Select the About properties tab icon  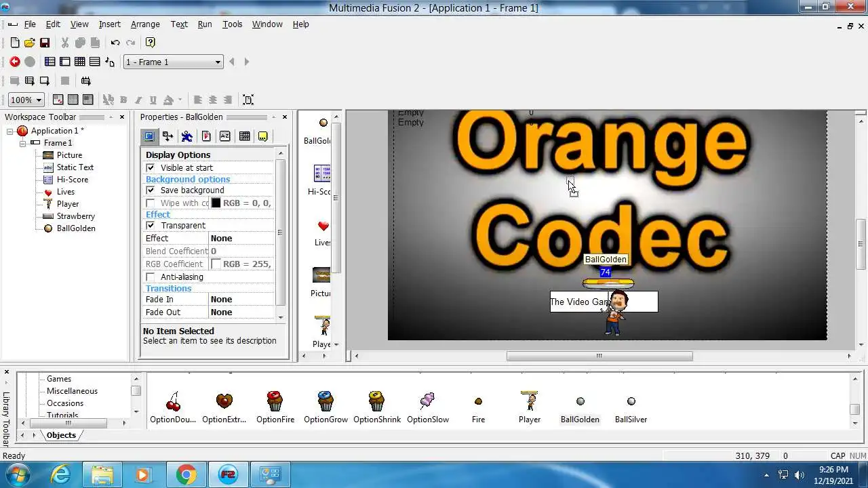(263, 136)
